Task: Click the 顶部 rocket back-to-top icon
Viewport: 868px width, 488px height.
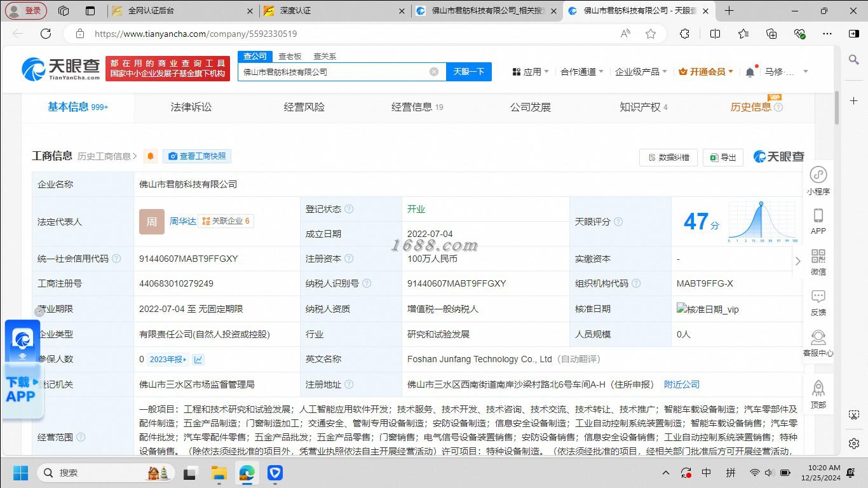Action: (x=818, y=388)
